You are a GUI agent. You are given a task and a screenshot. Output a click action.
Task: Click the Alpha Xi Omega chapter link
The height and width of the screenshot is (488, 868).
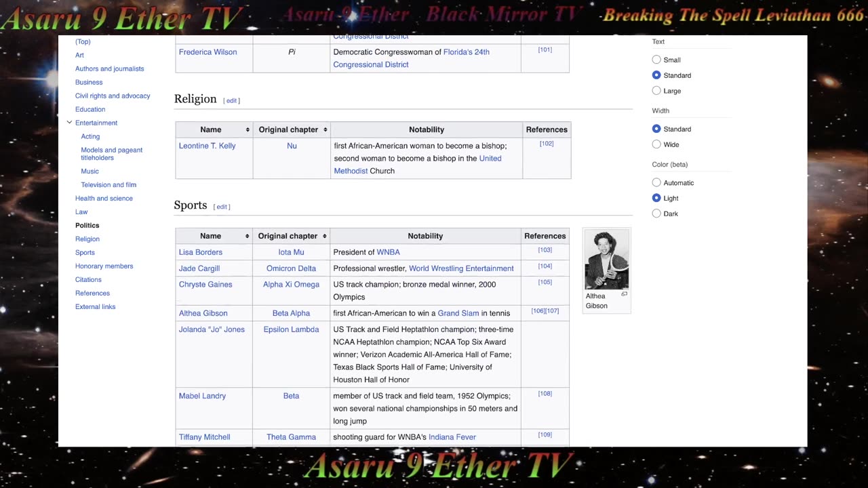[x=291, y=285]
